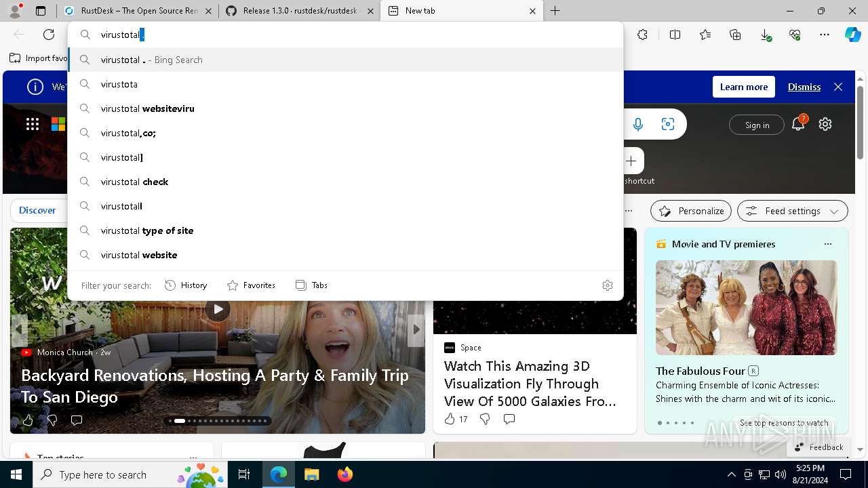
Task: Open the Windows Start menu
Action: coord(16,474)
